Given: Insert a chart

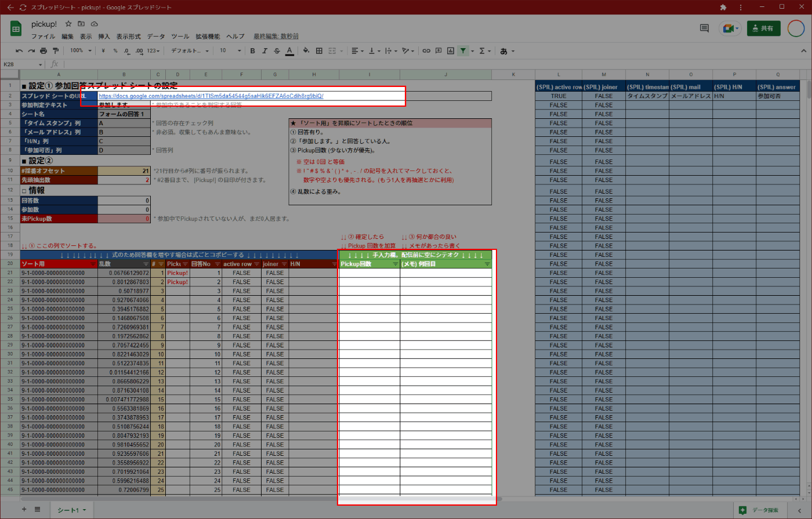Looking at the screenshot, I should pyautogui.click(x=451, y=51).
